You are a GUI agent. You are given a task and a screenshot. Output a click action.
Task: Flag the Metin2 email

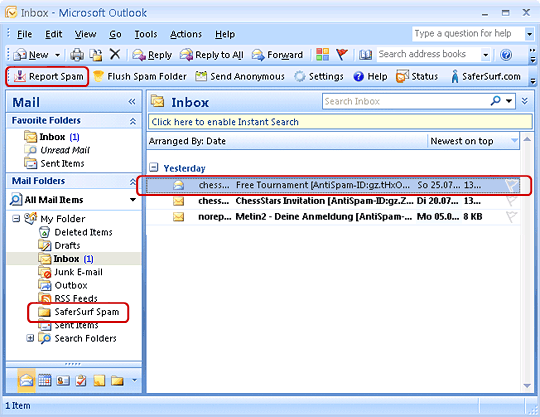(x=511, y=217)
